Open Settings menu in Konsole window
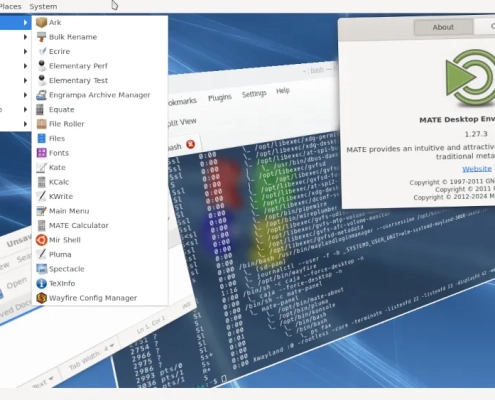Screen dimensions: 495x400 tap(254, 94)
